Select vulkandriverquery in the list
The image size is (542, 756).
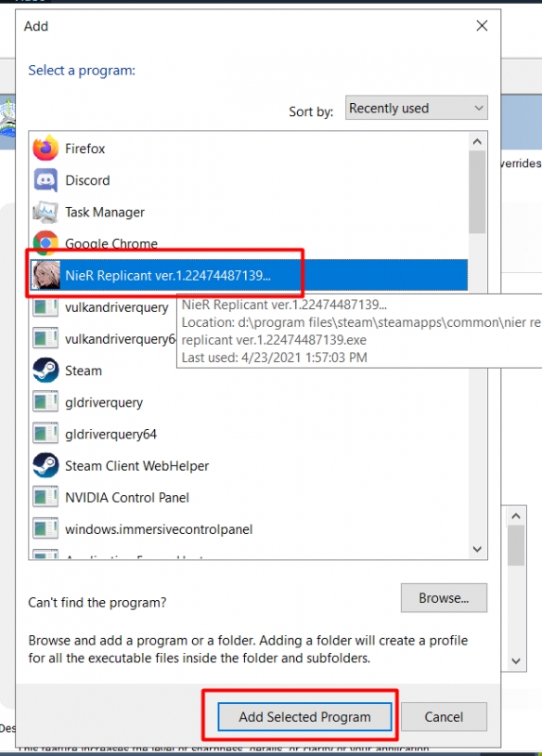[116, 307]
